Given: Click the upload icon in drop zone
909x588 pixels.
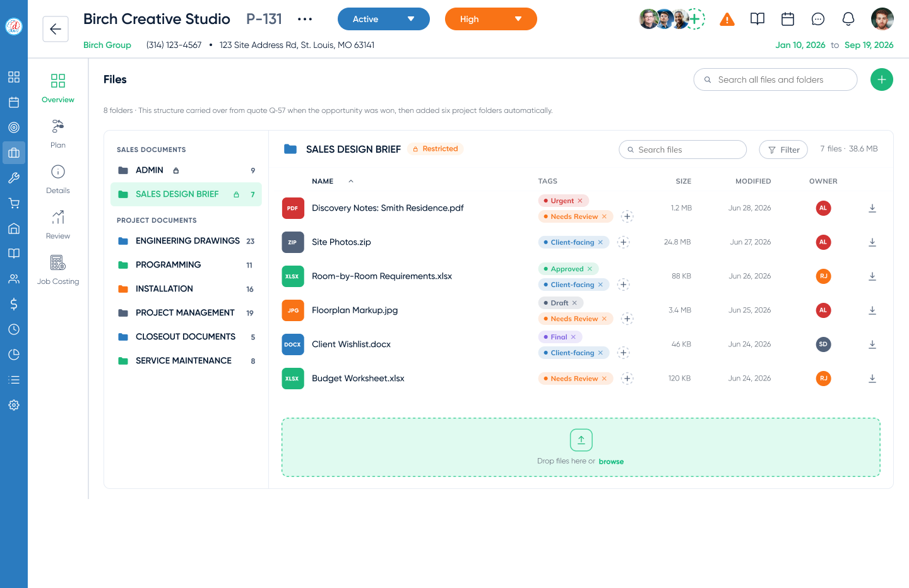Looking at the screenshot, I should pyautogui.click(x=581, y=440).
